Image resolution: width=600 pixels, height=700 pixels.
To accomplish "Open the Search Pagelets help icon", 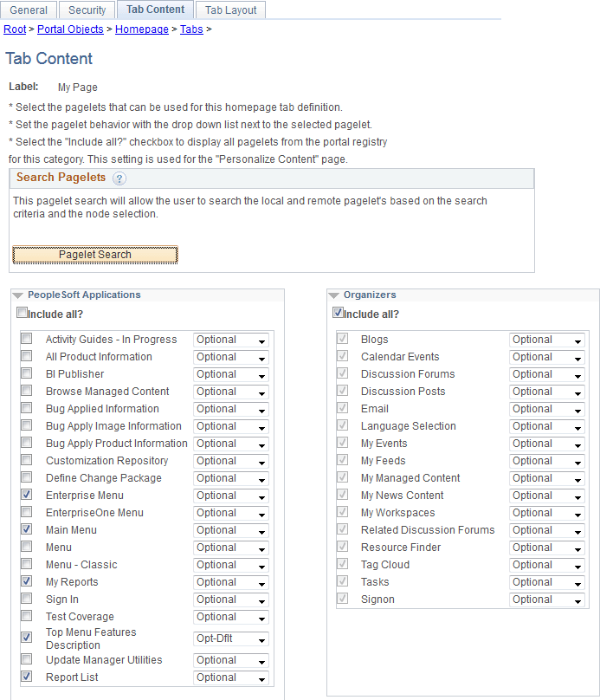I will pos(119,178).
